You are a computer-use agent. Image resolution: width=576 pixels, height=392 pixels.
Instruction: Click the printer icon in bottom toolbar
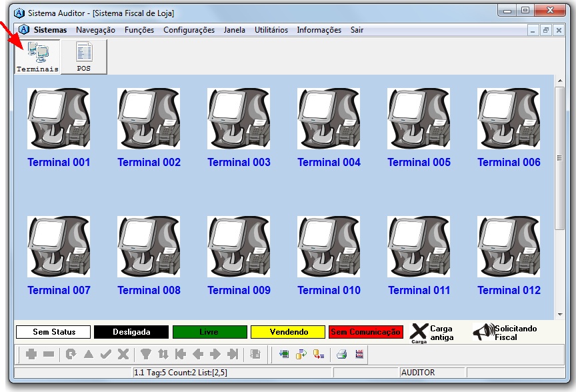point(341,355)
